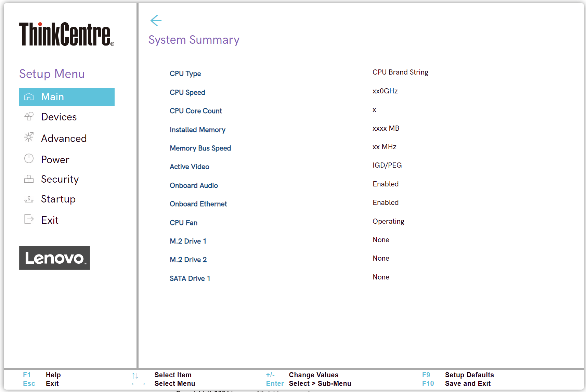The image size is (586, 392).
Task: Click the back arrow above System Summary
Action: (156, 21)
